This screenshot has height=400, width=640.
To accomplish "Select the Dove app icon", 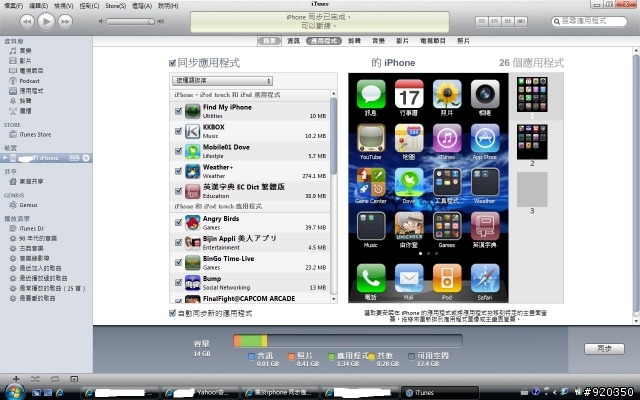I will pos(409,182).
